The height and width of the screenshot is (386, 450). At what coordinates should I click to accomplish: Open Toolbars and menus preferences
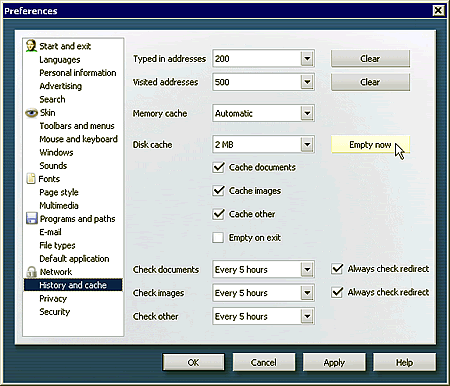77,126
